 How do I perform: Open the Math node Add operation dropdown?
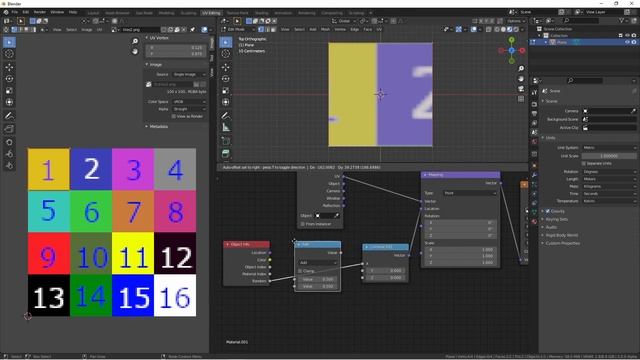point(318,263)
